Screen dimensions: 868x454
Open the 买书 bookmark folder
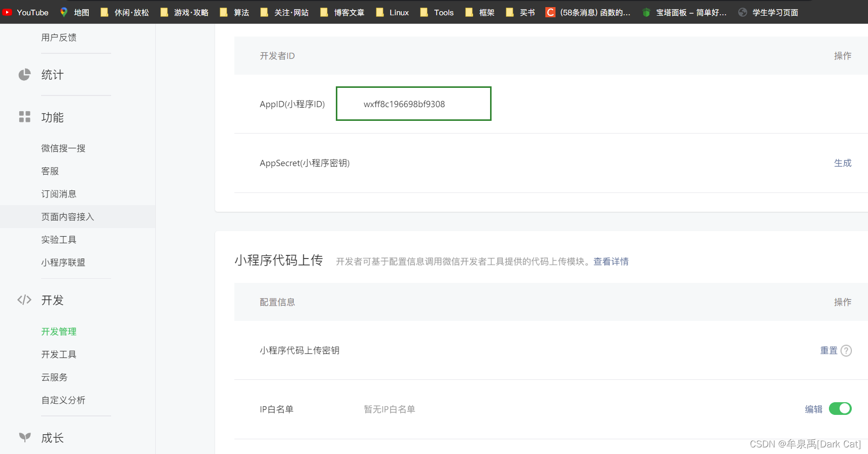pos(520,12)
